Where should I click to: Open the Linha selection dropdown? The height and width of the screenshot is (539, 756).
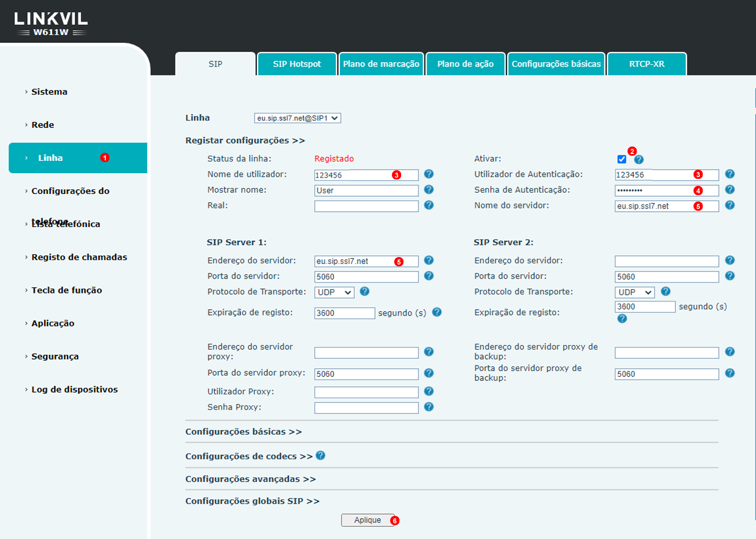[x=297, y=118]
